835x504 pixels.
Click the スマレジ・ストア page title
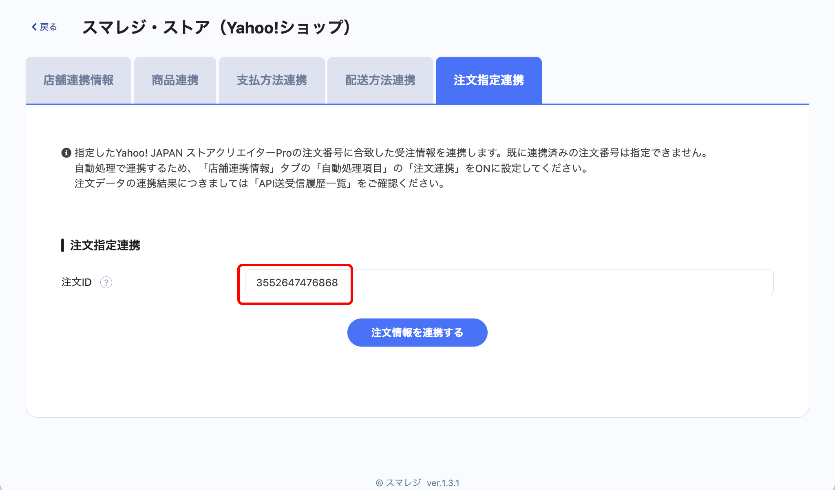(x=216, y=28)
